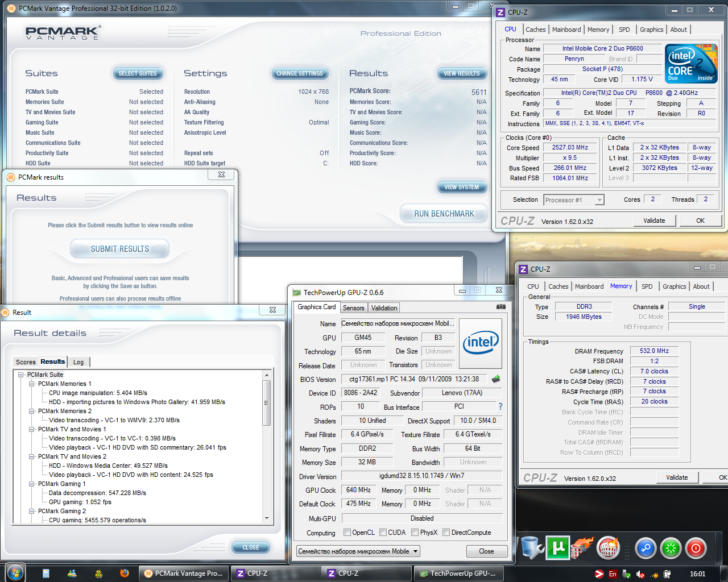Screen dimensions: 728x582
Task: Collapse the PCMark TV and Movies 1 node
Action: click(x=32, y=429)
